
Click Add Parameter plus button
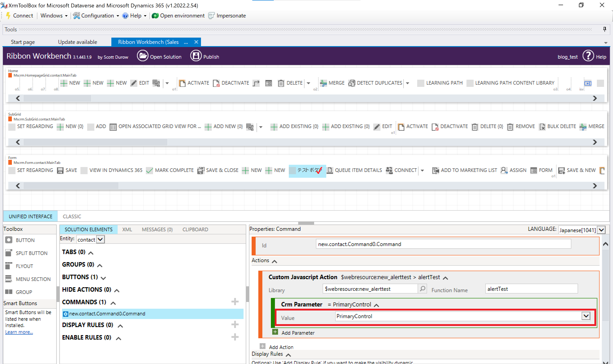275,332
